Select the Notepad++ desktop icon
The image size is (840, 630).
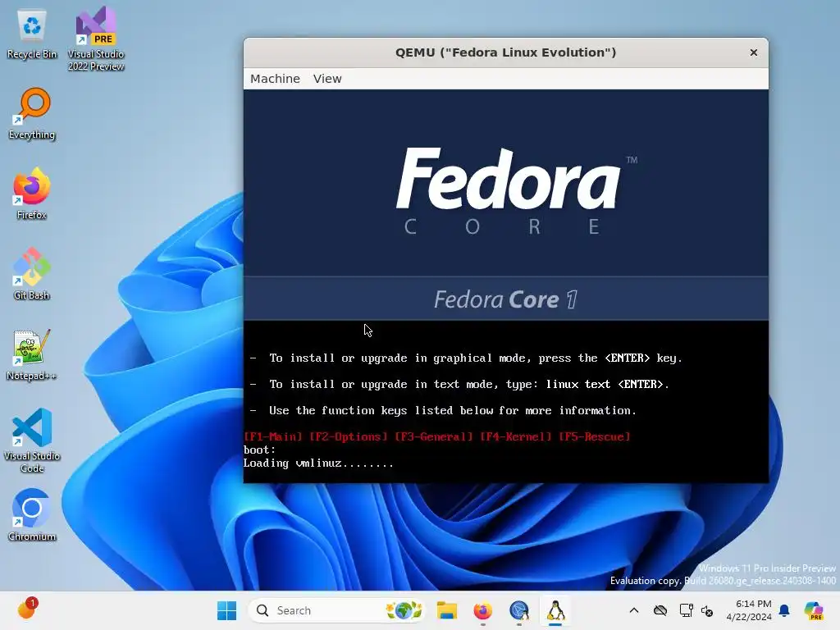click(32, 354)
